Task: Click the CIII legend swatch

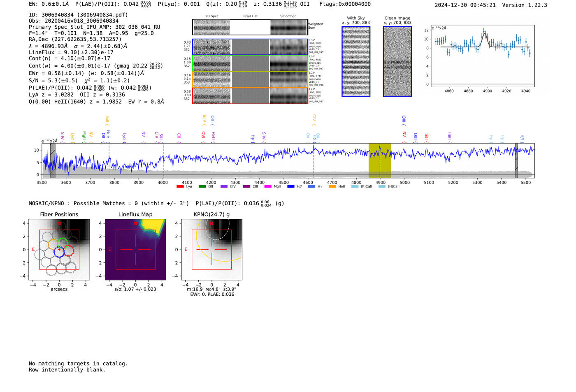Action: pos(246,187)
